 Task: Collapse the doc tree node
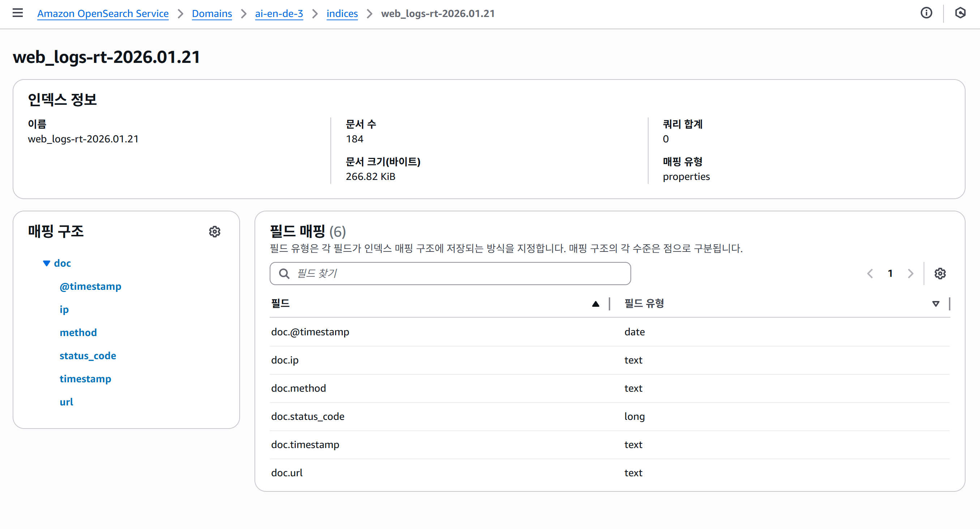point(46,263)
